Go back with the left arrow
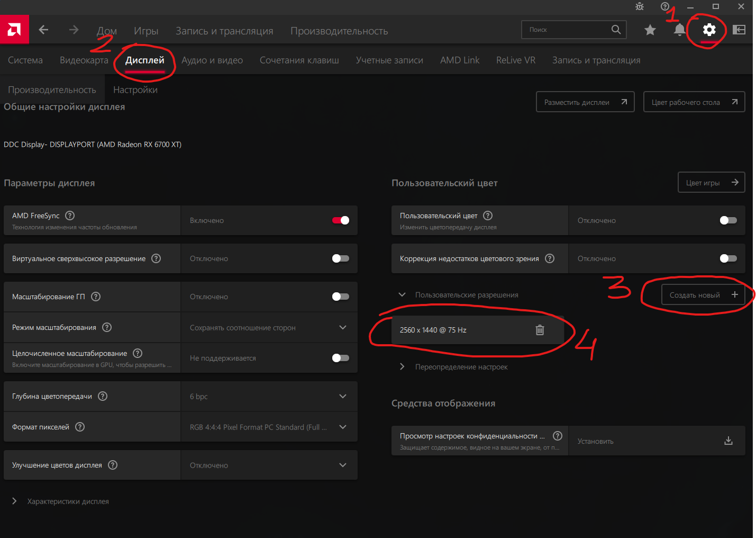 click(44, 30)
